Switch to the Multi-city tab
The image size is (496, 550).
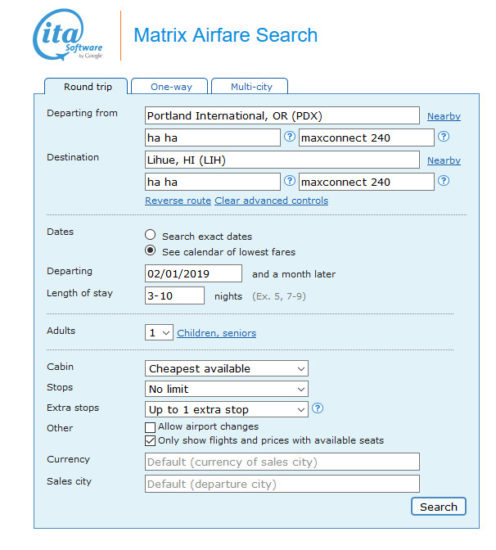[x=250, y=86]
